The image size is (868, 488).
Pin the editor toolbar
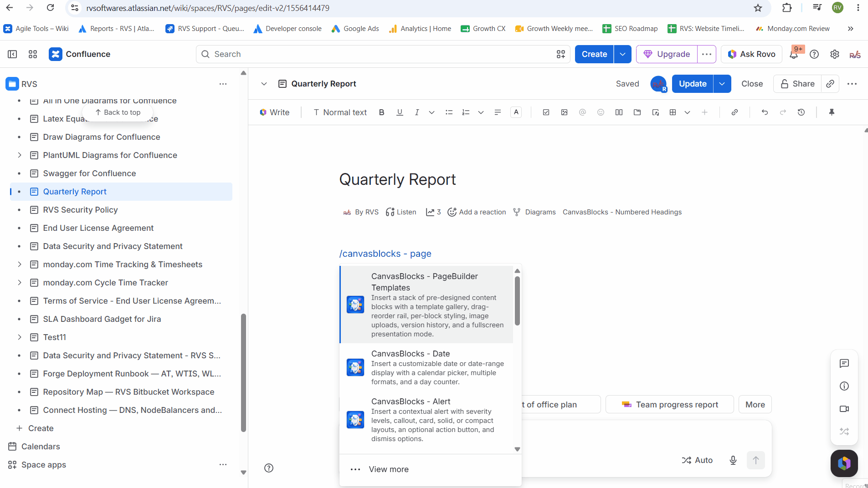832,112
